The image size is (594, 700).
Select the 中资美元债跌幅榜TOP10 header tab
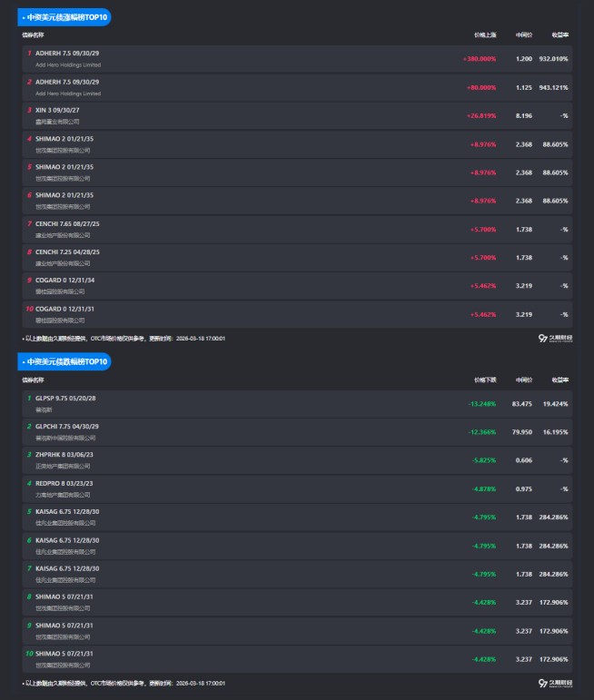point(66,362)
